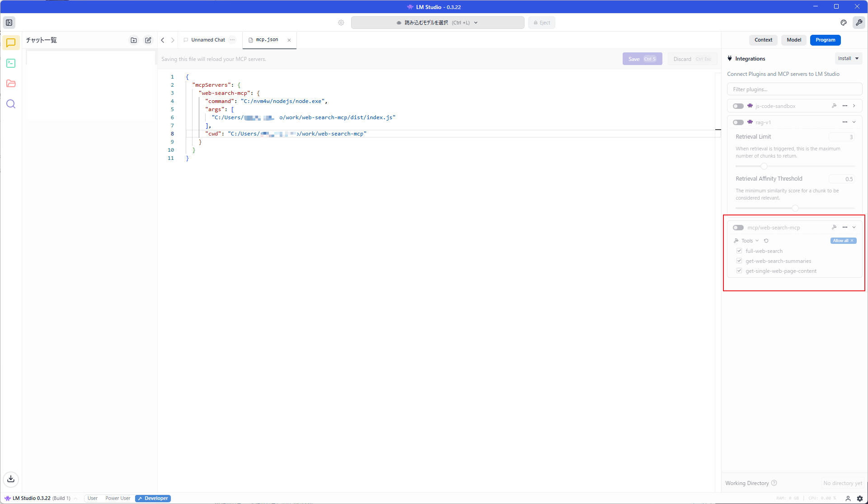The image size is (868, 504).
Task: Switch to User mode
Action: pyautogui.click(x=92, y=499)
